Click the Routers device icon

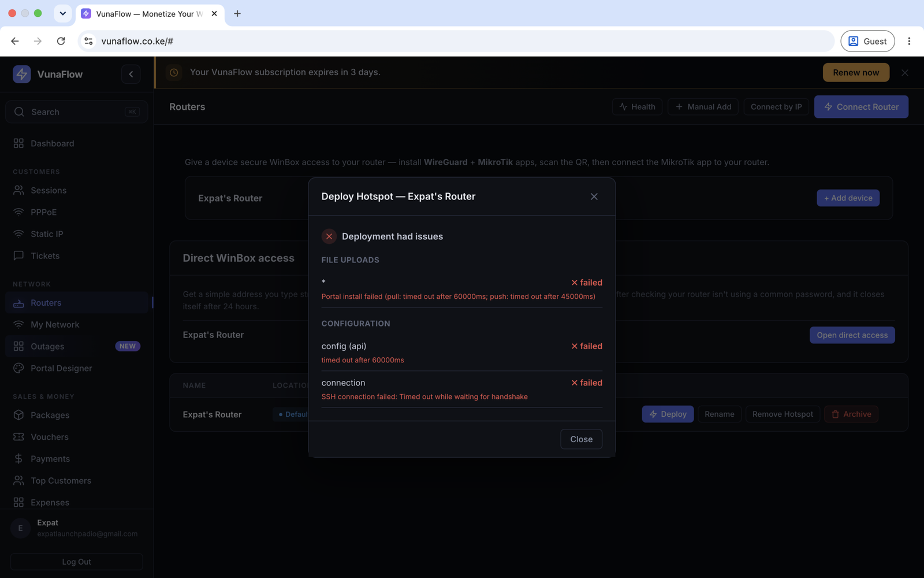[18, 303]
